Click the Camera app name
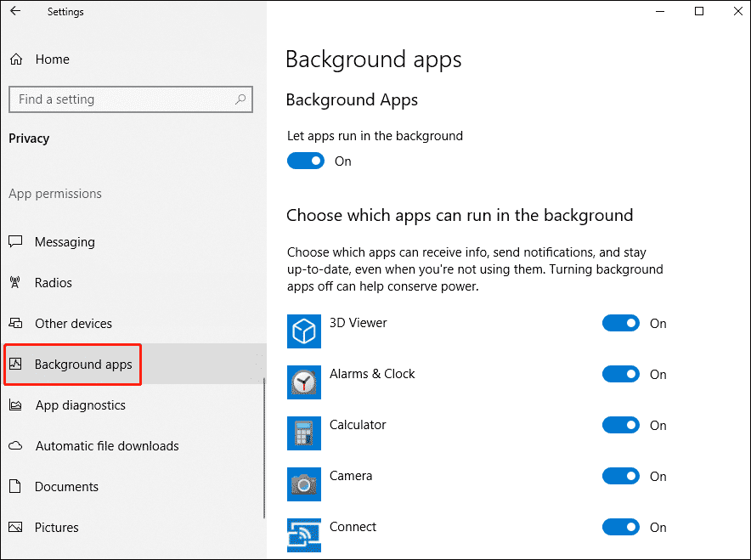 point(351,476)
